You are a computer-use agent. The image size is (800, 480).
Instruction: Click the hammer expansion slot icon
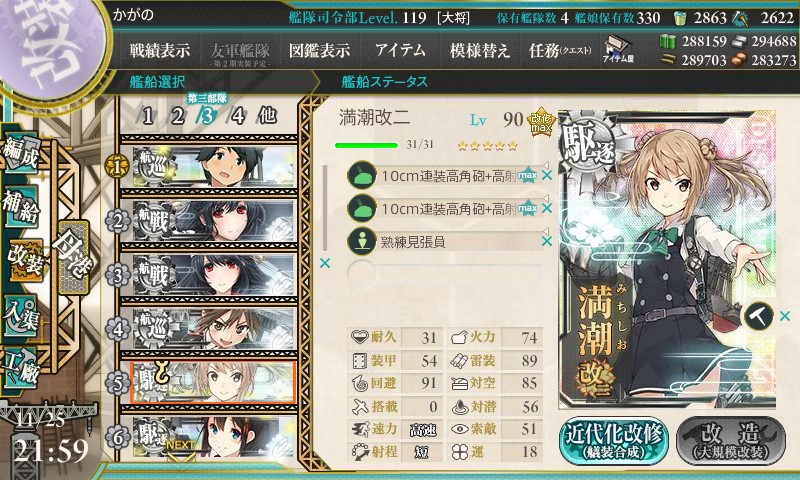tap(758, 316)
